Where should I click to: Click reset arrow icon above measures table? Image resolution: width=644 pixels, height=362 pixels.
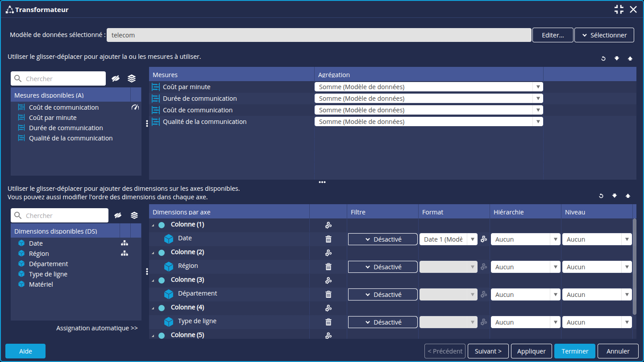coord(603,58)
